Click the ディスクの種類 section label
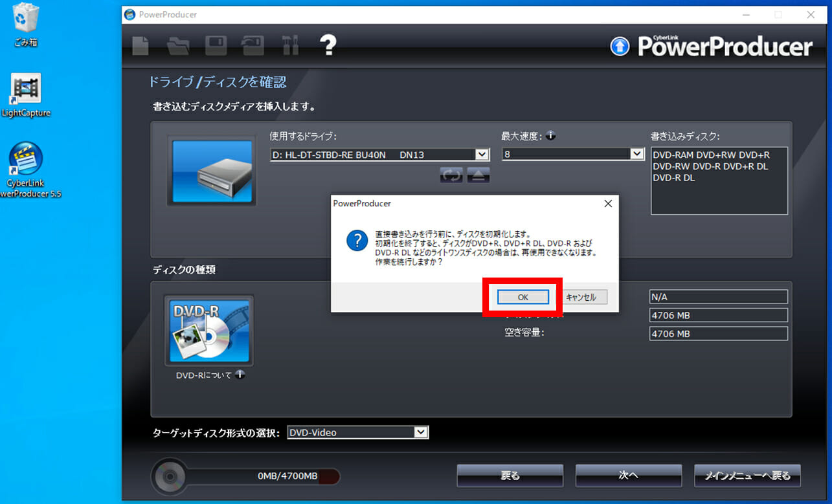 pyautogui.click(x=184, y=270)
